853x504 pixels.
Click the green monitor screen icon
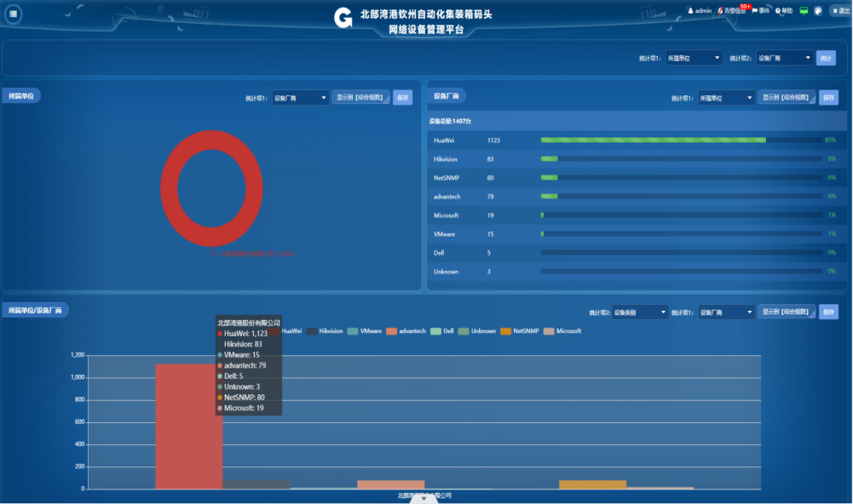(804, 11)
